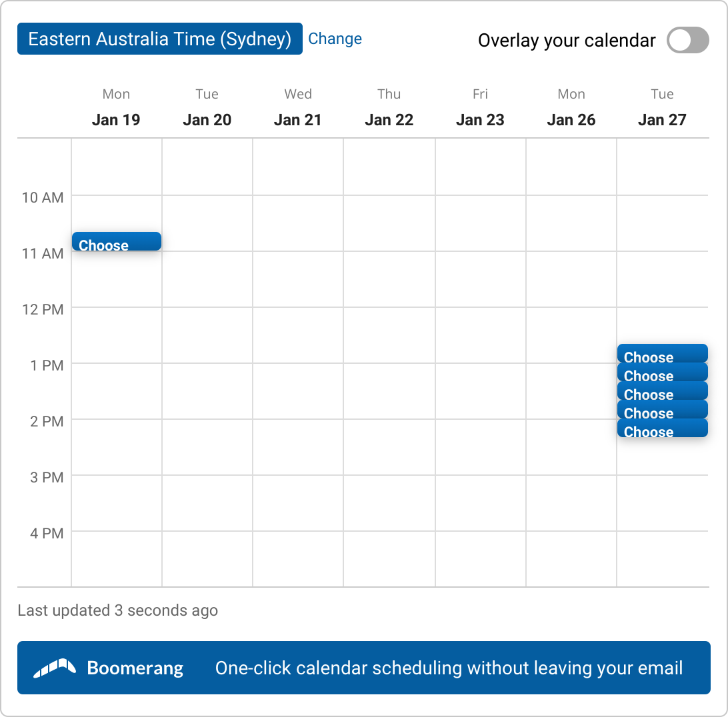The width and height of the screenshot is (728, 717).
Task: Toggle the Overlay your calendar switch
Action: click(x=688, y=40)
